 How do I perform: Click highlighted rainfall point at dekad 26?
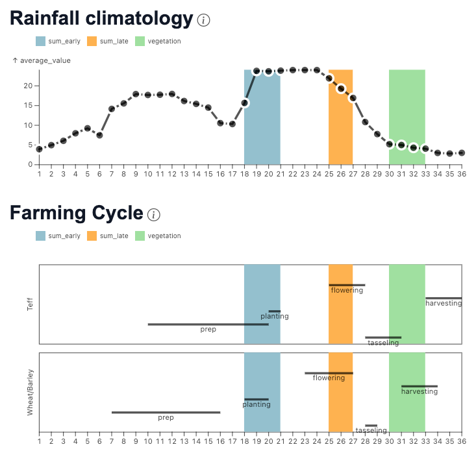click(x=341, y=89)
